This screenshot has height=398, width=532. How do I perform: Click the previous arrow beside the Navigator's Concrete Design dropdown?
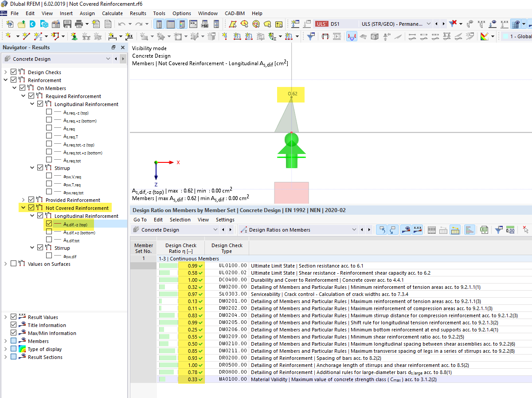(x=116, y=59)
